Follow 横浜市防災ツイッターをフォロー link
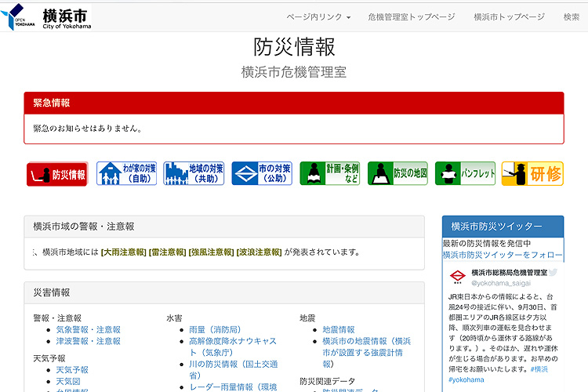The width and height of the screenshot is (588, 392). pyautogui.click(x=502, y=255)
